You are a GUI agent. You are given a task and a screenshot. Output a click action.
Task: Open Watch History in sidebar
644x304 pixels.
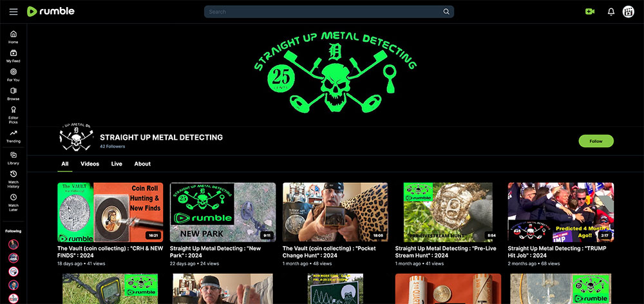coord(13,180)
